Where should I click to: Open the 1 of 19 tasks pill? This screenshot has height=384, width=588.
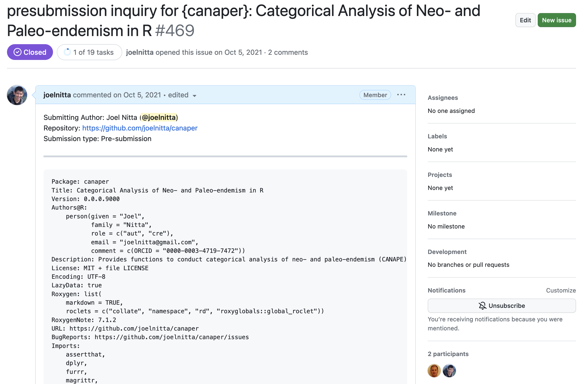pos(89,52)
